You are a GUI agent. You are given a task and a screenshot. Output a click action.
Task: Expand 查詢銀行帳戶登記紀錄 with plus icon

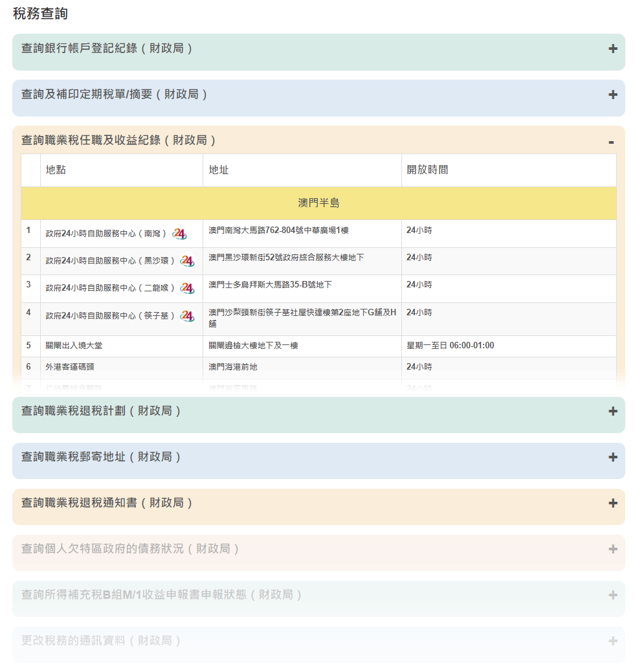pyautogui.click(x=612, y=49)
